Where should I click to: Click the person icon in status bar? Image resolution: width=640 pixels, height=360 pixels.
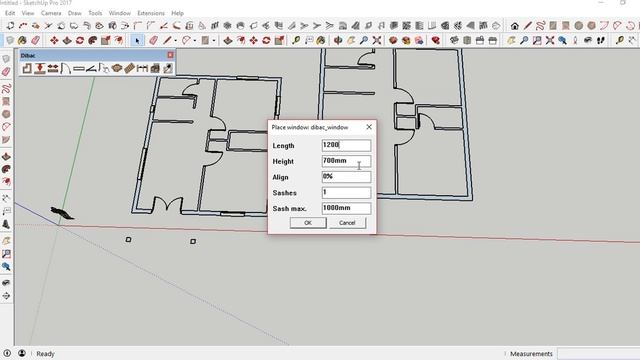pos(22,353)
